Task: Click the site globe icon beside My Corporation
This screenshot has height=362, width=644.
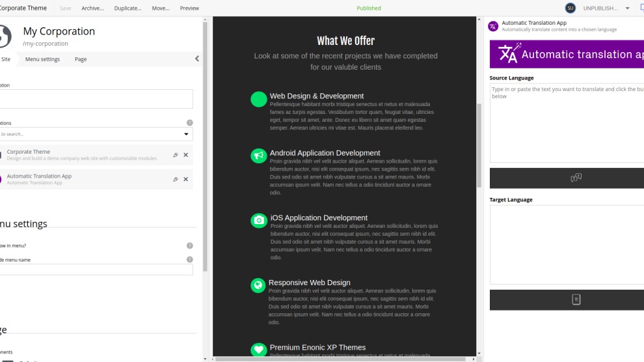Action: click(5, 36)
